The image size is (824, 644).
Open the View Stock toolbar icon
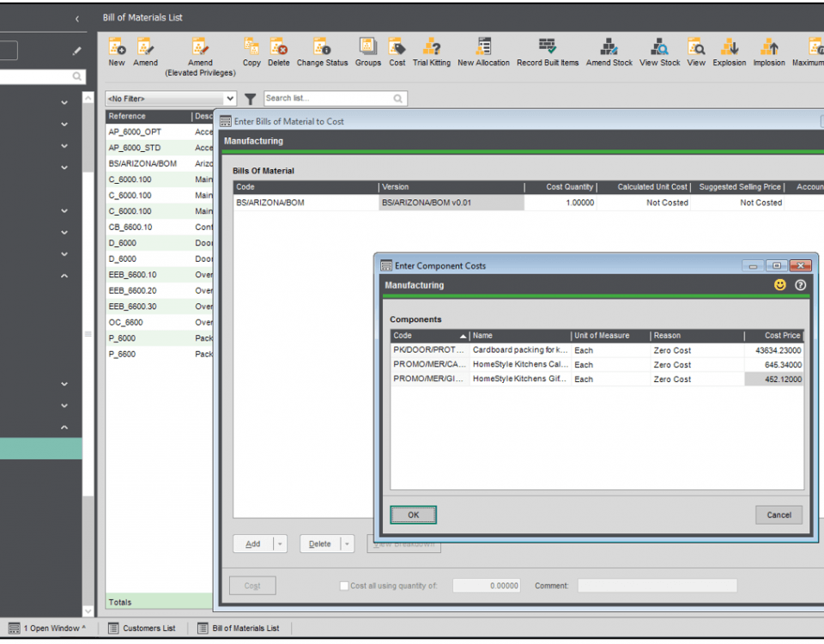click(x=659, y=52)
